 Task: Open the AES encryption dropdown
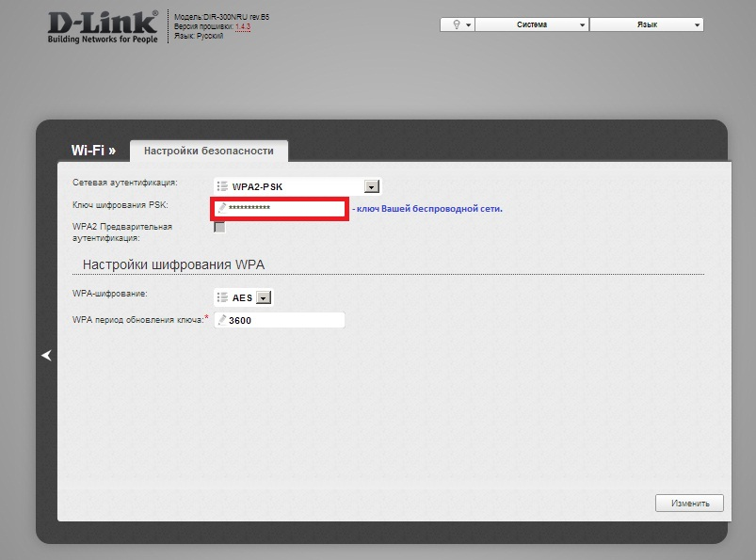244,297
